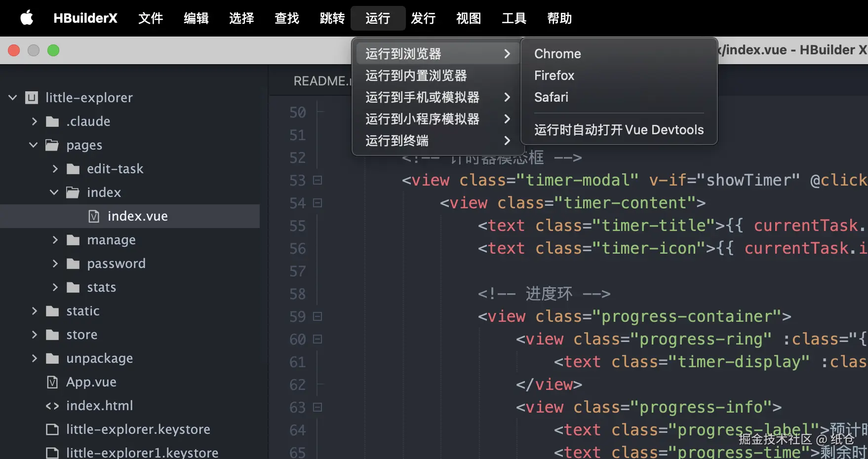Open the 帮助 menu
The height and width of the screenshot is (459, 868).
(x=559, y=18)
